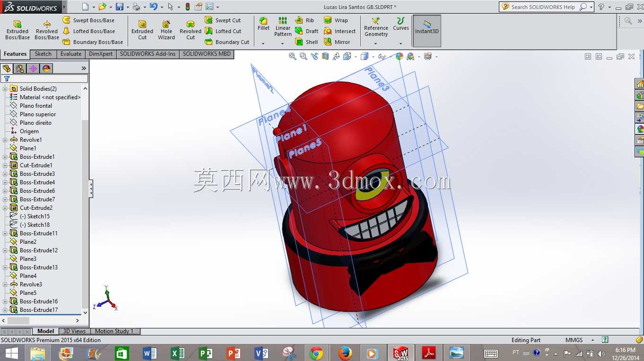Select the Intersect tool
The image size is (644, 361).
pos(339,31)
